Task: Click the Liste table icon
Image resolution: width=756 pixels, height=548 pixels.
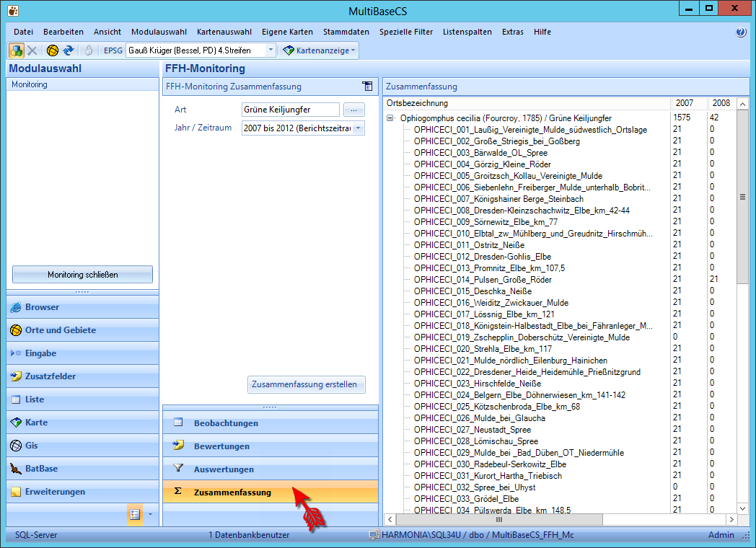Action: [16, 399]
